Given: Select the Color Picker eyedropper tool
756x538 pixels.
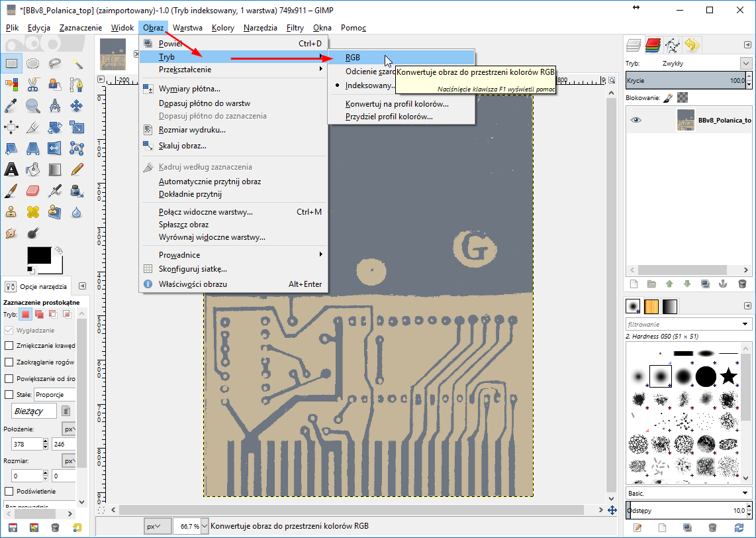Looking at the screenshot, I should (11, 105).
